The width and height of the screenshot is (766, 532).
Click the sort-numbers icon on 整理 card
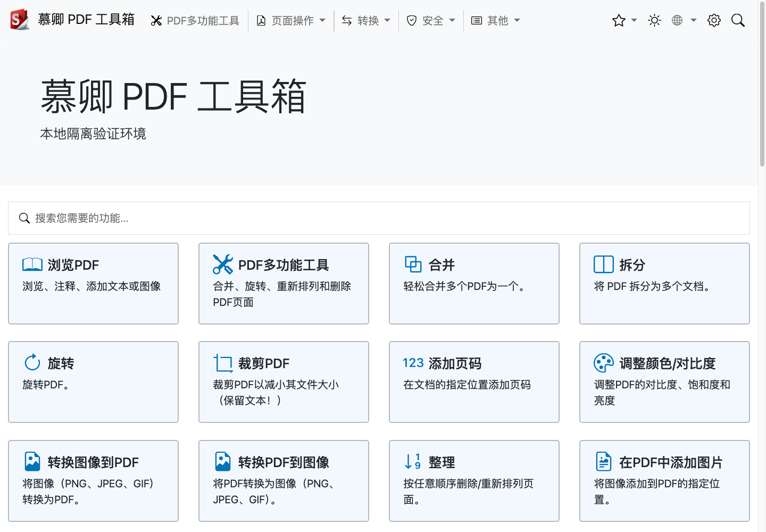(x=413, y=461)
